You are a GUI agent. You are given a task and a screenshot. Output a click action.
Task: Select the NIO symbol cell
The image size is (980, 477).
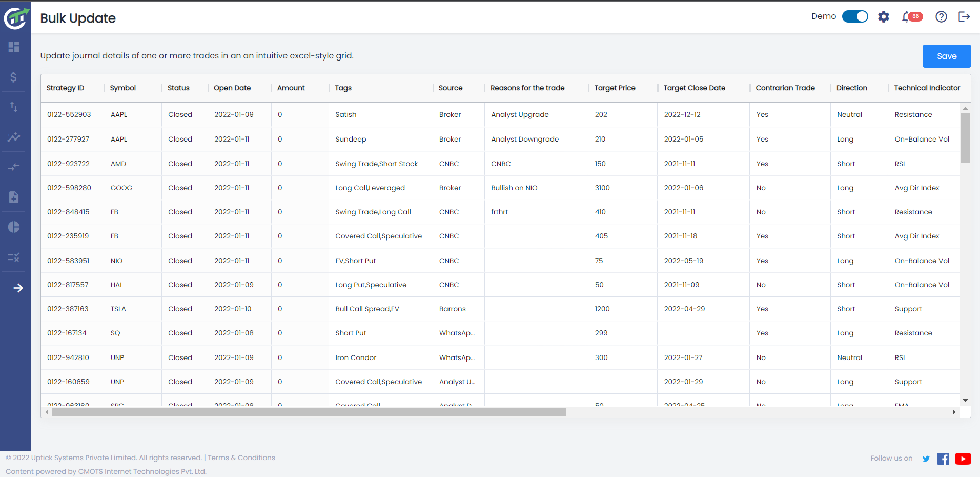click(133, 261)
